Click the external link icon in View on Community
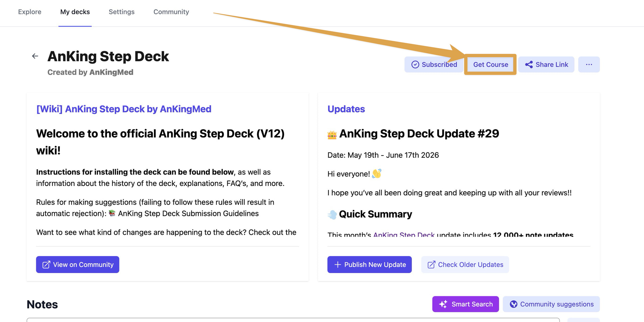 tap(46, 265)
